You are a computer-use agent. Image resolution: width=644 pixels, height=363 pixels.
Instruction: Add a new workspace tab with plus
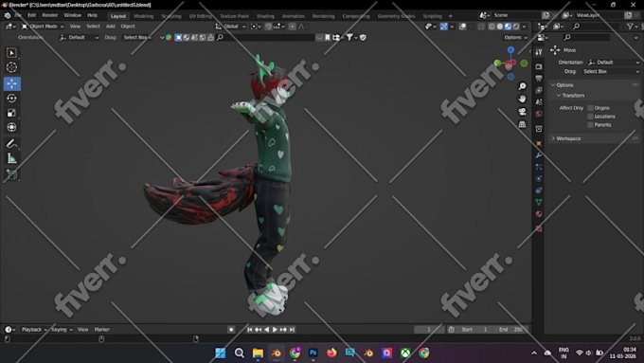coord(450,16)
